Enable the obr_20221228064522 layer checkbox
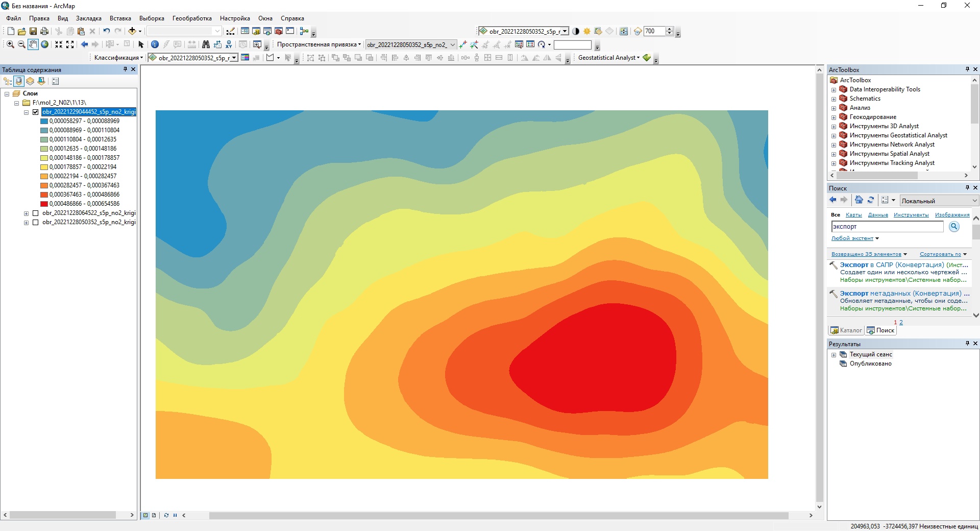Viewport: 980px width, 531px height. click(36, 213)
